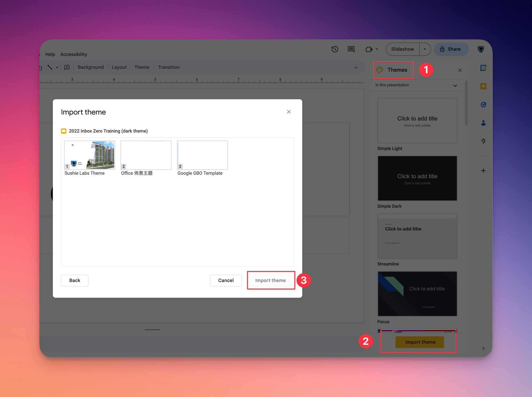Screen dimensions: 532x397
Task: Open Google Maps side panel icon
Action: (x=483, y=141)
